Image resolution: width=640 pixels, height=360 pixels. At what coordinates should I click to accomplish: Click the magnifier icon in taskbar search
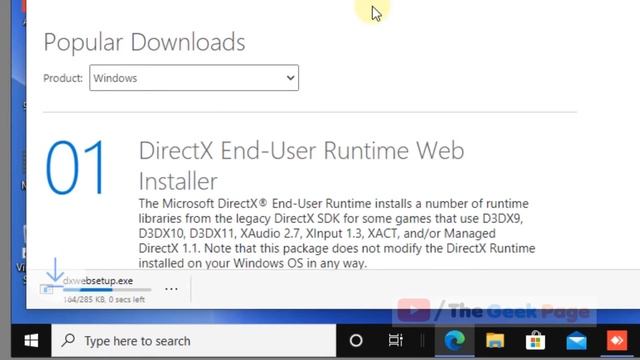[68, 340]
